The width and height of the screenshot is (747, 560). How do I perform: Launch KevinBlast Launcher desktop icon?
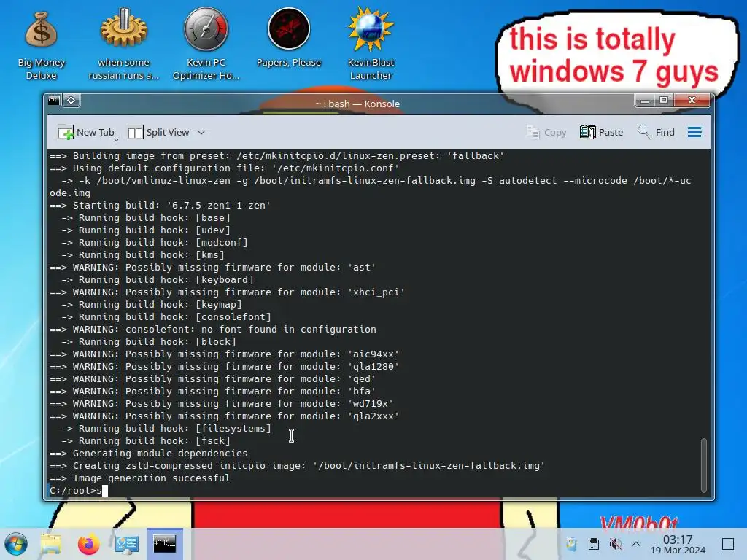click(371, 44)
